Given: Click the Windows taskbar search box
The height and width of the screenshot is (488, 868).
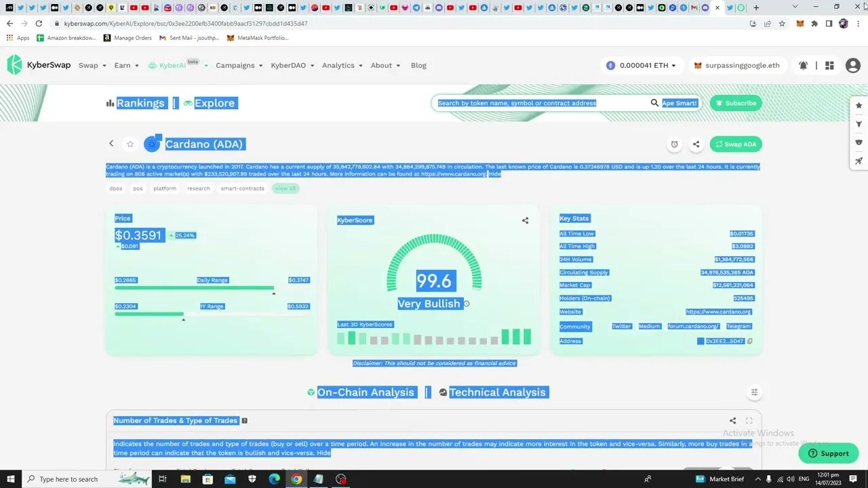Looking at the screenshot, I should point(88,479).
